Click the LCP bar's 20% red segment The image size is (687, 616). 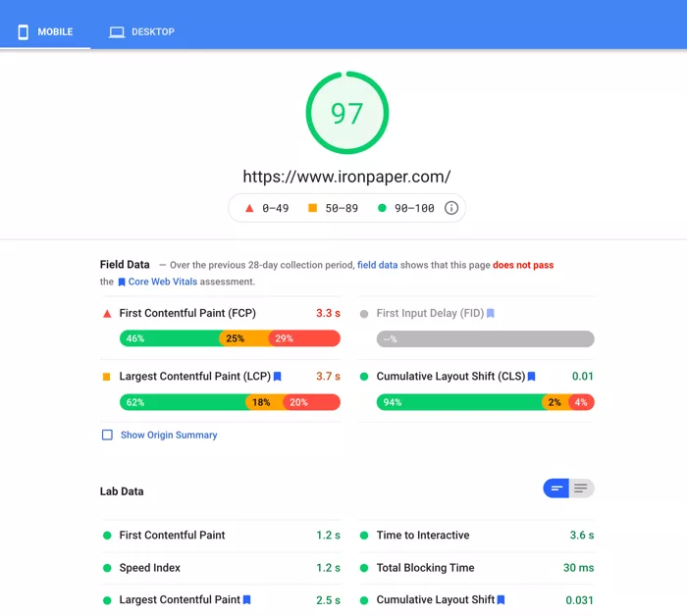point(312,402)
